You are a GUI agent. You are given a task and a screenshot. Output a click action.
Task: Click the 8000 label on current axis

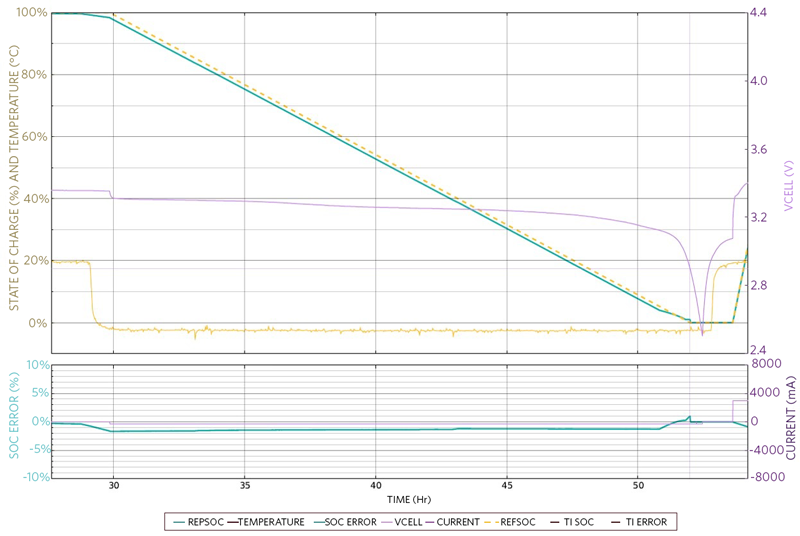point(766,364)
